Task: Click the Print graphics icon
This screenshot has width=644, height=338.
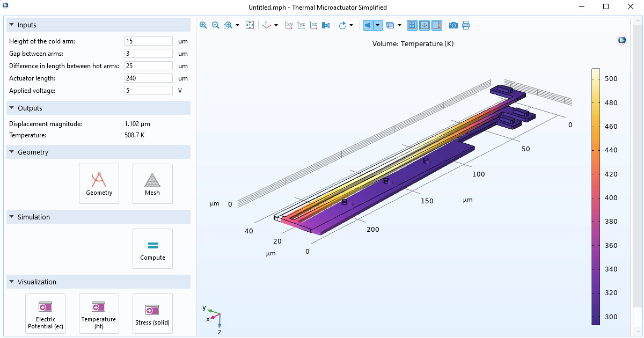Action: (466, 25)
